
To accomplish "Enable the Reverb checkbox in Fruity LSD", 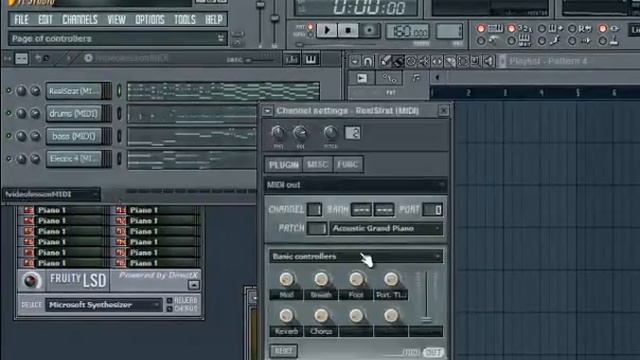I will 169,300.
